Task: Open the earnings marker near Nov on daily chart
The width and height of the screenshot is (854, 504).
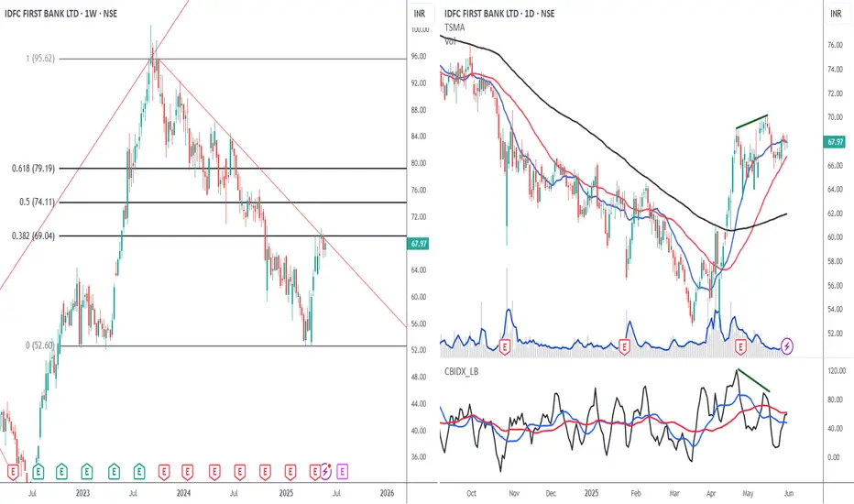Action: coord(505,347)
